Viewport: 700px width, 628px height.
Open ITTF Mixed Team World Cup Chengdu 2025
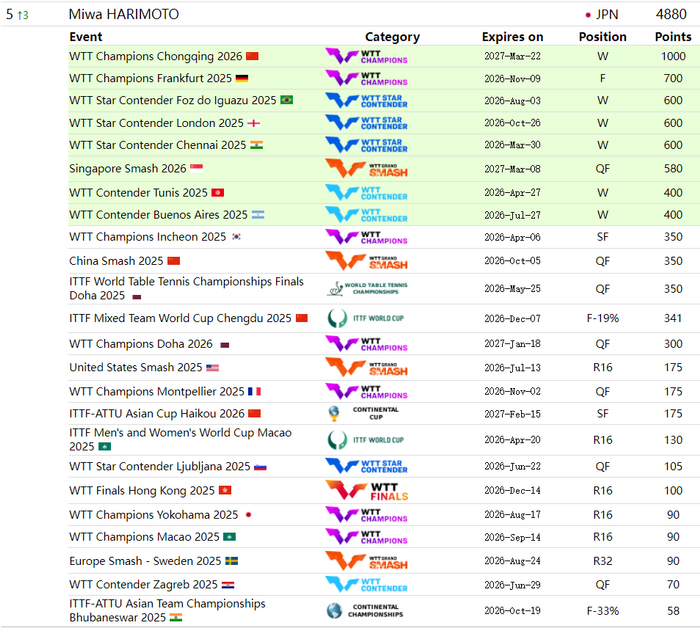click(180, 318)
